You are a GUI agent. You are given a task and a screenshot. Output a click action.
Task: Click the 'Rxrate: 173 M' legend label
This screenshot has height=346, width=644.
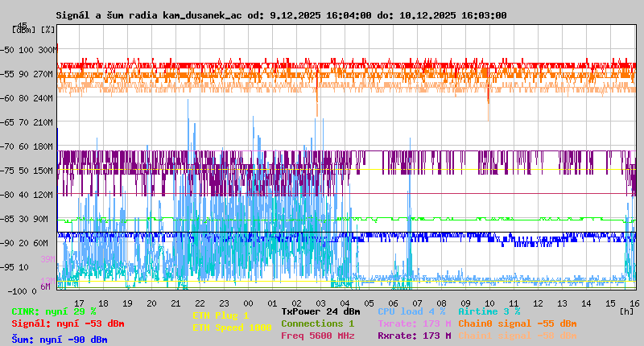[x=415, y=336]
